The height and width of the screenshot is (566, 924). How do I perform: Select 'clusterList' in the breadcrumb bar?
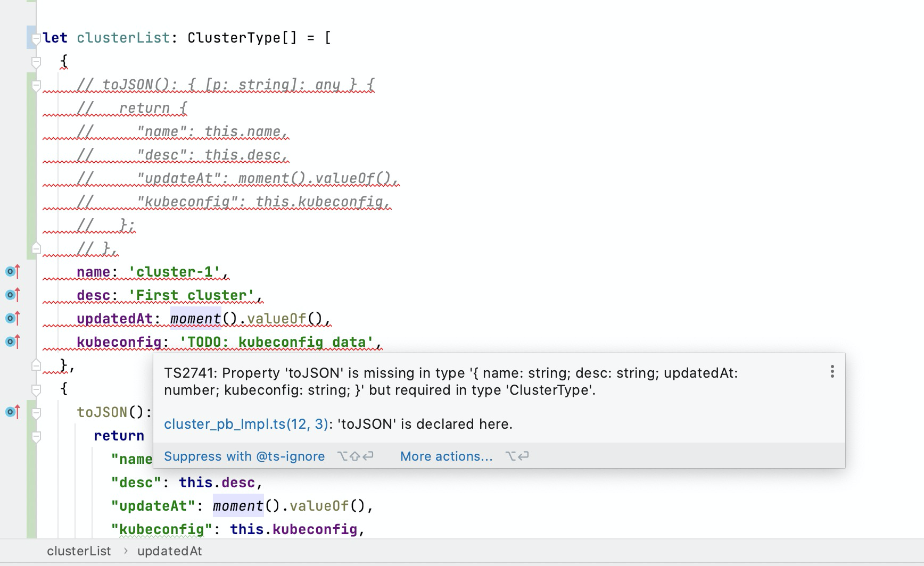[79, 551]
